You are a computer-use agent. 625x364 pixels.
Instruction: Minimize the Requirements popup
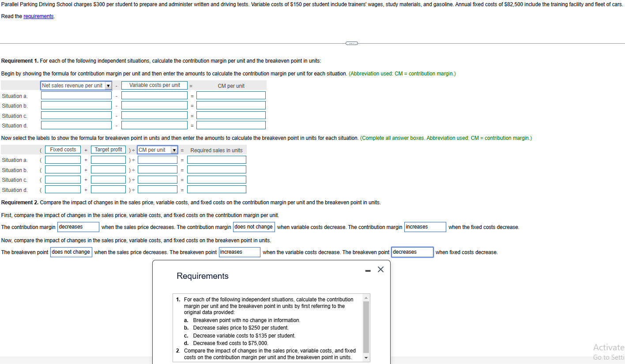(x=368, y=270)
